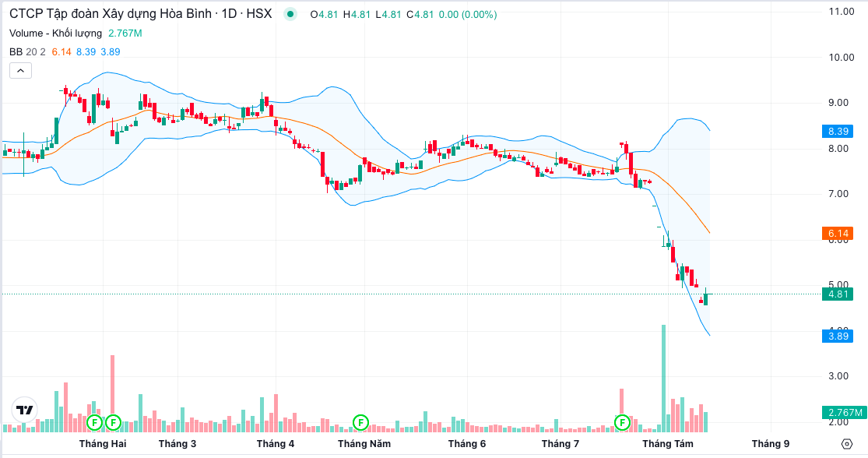Screen dimensions: 868x458
Task: Click the high price H4.81
Action: pyautogui.click(x=357, y=15)
